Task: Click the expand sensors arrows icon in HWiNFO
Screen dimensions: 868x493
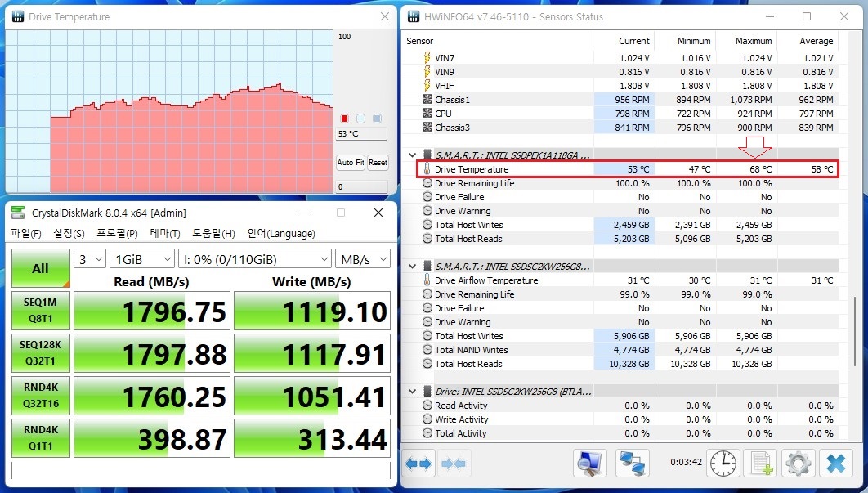Action: pyautogui.click(x=418, y=464)
